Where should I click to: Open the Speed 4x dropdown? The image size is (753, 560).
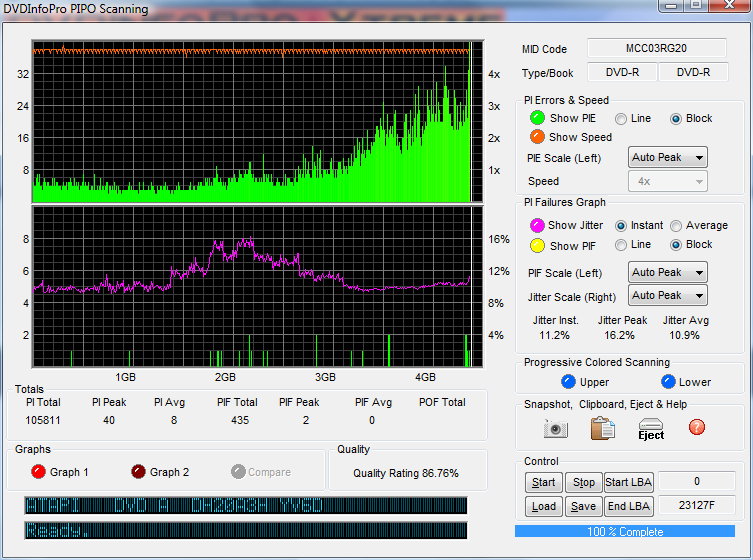(x=668, y=181)
